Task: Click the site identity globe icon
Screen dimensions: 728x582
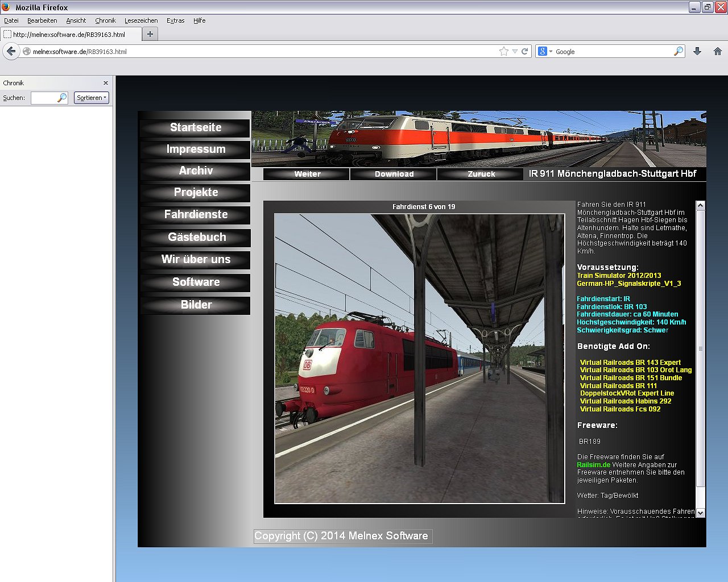Action: pyautogui.click(x=26, y=51)
